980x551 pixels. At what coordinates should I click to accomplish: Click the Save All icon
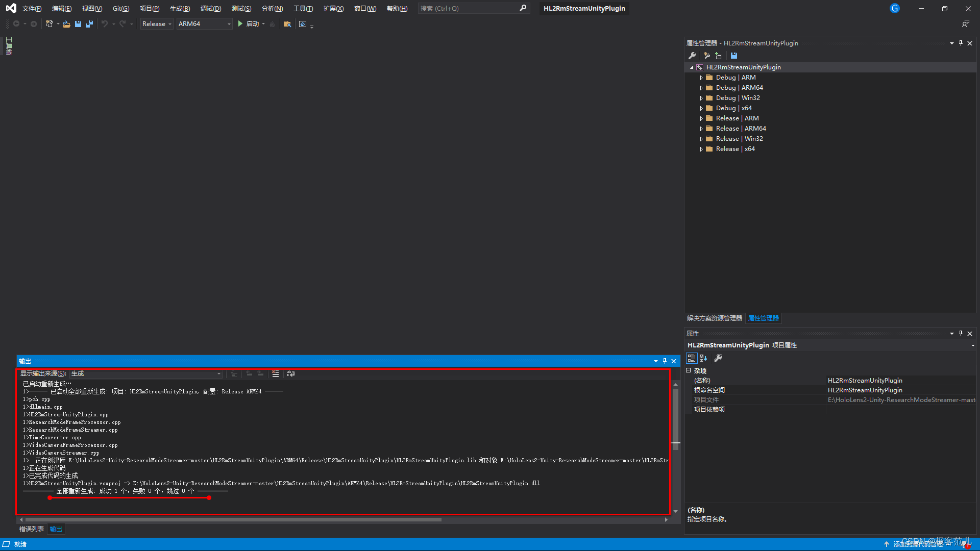click(x=89, y=24)
